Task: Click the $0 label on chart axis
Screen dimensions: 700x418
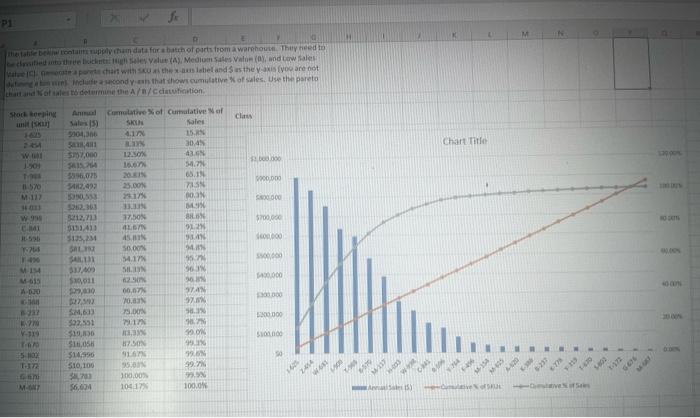Action: (279, 354)
